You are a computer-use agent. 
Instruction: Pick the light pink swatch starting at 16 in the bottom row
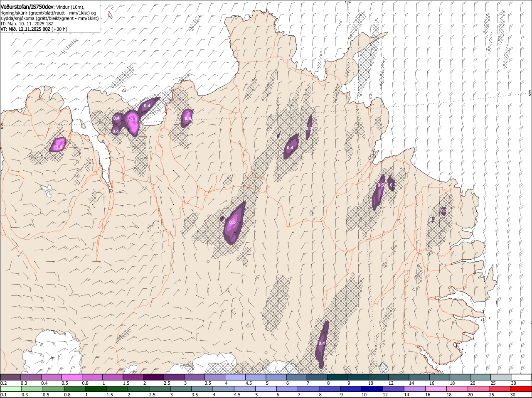coord(436,389)
